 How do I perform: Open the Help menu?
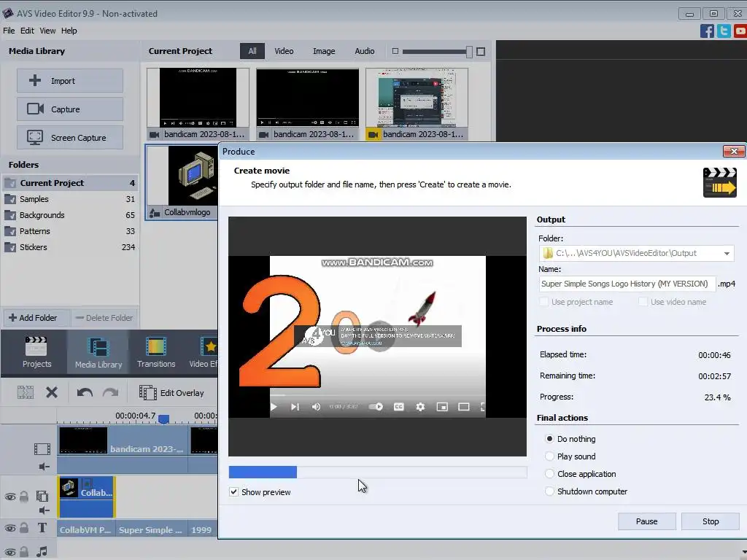[x=69, y=31]
